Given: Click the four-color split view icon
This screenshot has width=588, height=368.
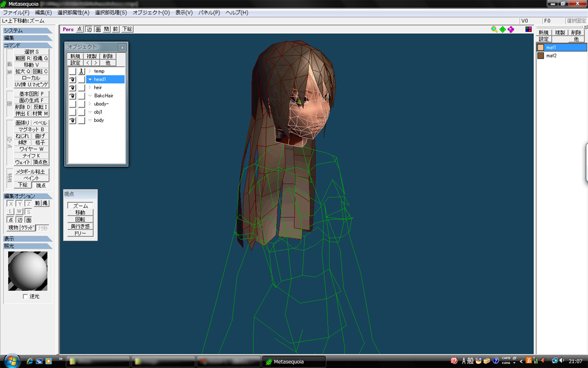Looking at the screenshot, I should coord(528,29).
